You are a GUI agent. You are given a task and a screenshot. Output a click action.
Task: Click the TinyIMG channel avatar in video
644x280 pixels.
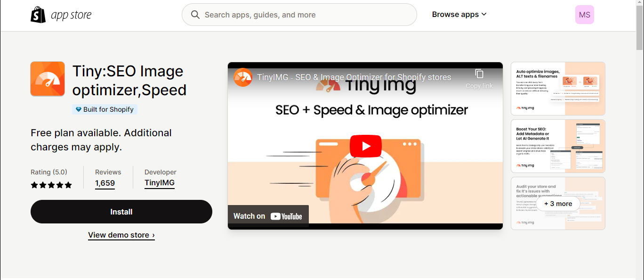pos(243,77)
